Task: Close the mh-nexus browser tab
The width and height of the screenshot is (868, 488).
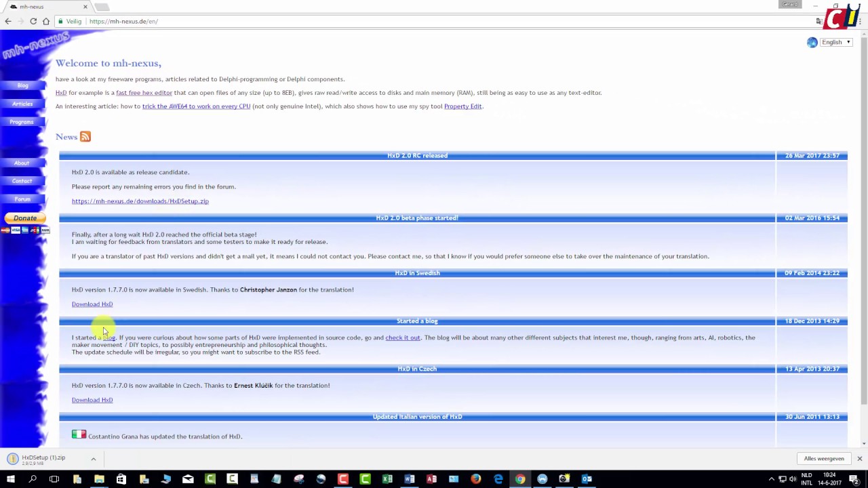Action: pos(85,7)
